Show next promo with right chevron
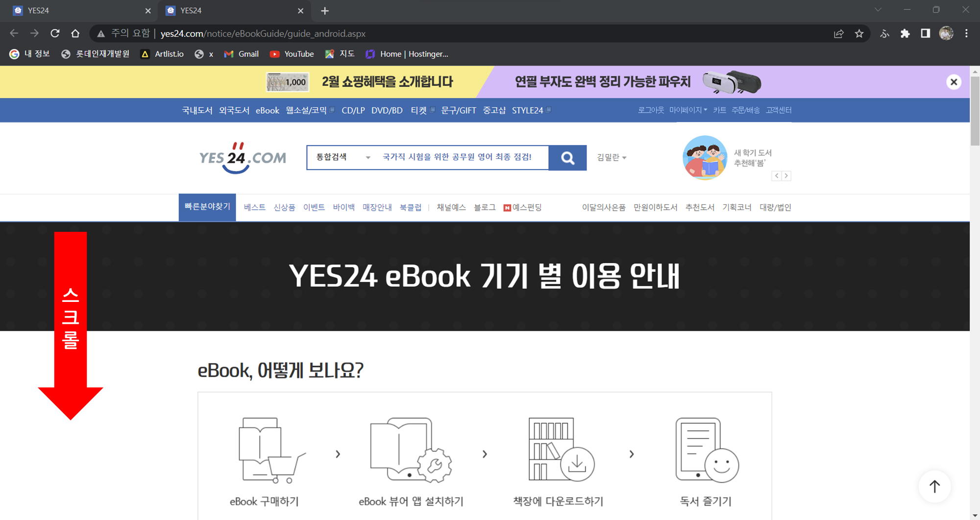 click(786, 175)
